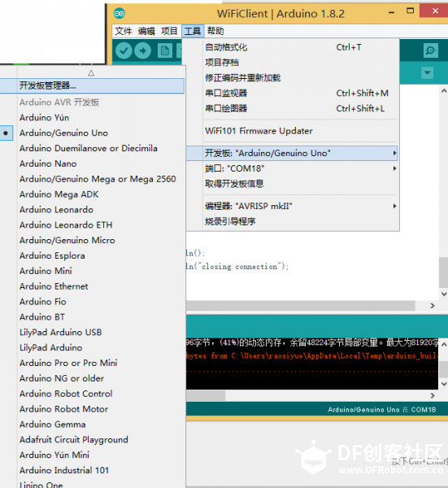The image size is (448, 488).
Task: Open 开发板管理器... board manager
Action: [92, 85]
